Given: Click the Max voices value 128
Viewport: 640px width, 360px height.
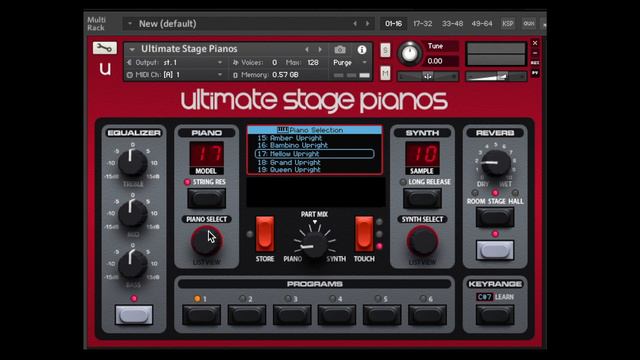Looking at the screenshot, I should coord(313,62).
